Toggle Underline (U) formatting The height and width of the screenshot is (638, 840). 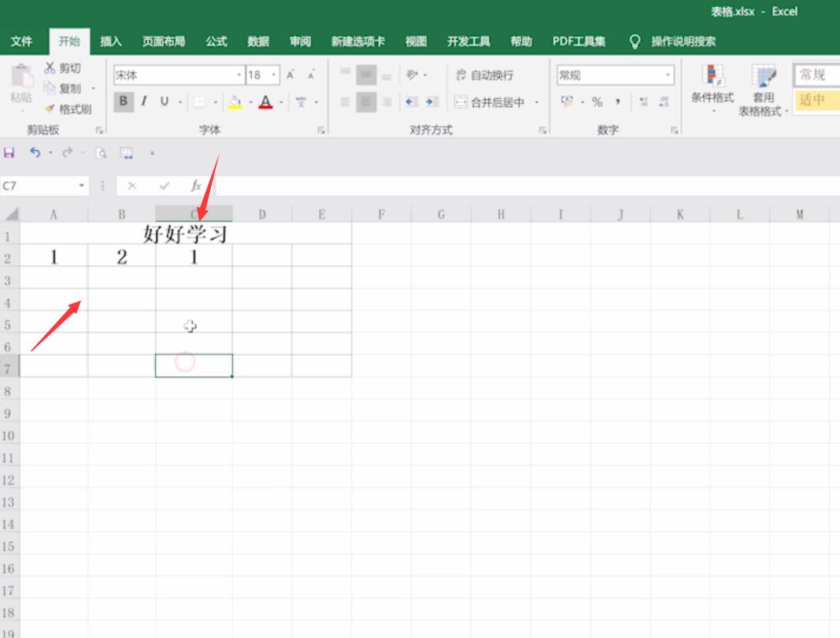165,101
